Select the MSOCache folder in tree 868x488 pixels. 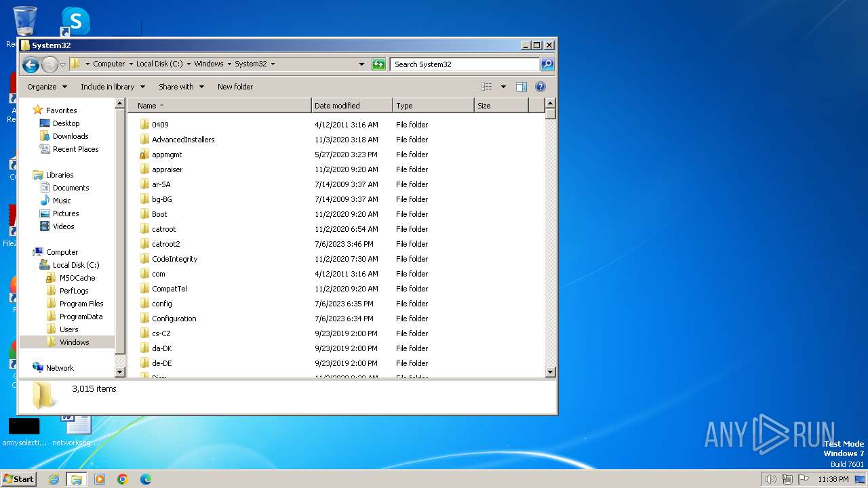(77, 278)
